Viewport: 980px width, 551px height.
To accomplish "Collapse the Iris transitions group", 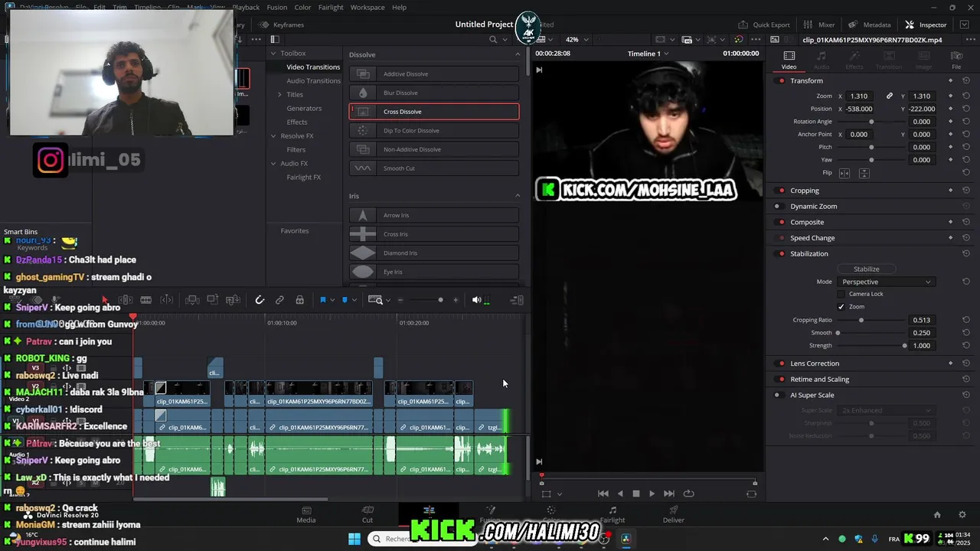I will pyautogui.click(x=518, y=196).
